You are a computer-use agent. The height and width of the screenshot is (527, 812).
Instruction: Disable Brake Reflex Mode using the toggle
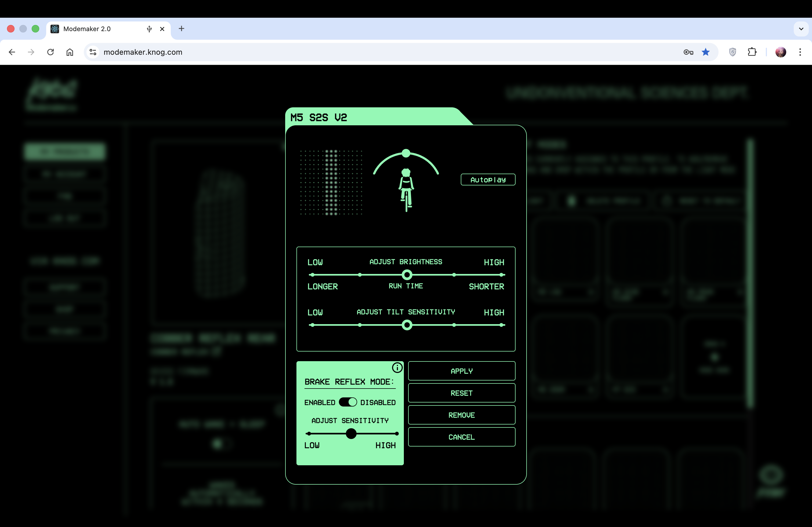tap(348, 402)
